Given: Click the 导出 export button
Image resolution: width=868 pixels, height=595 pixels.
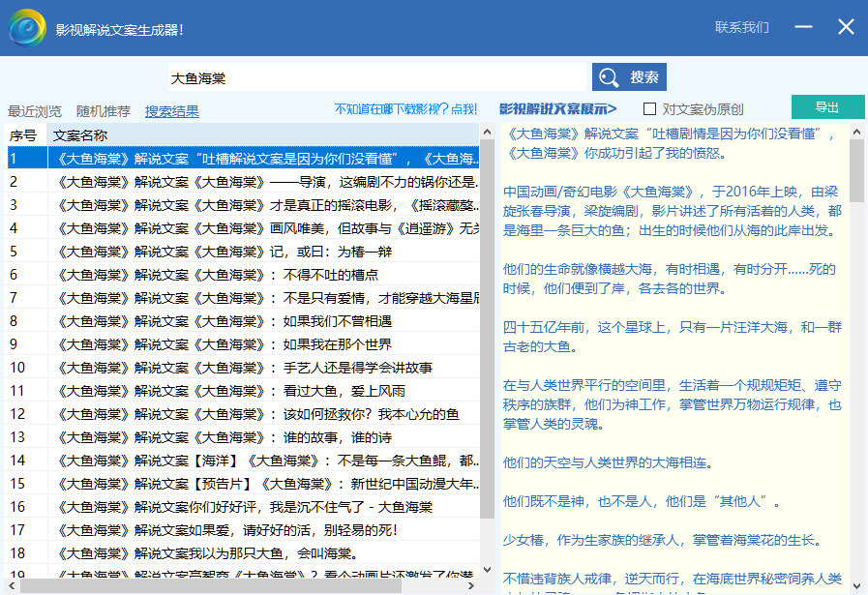Looking at the screenshot, I should pos(827,106).
